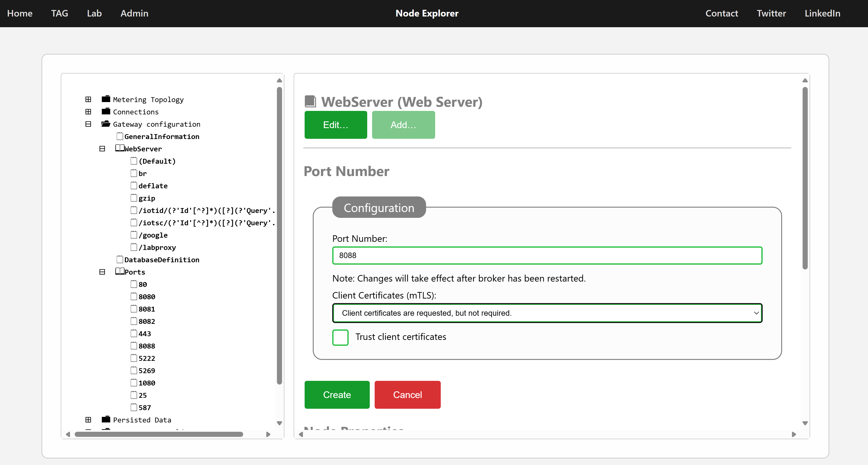Click the Node Explorer title

427,13
